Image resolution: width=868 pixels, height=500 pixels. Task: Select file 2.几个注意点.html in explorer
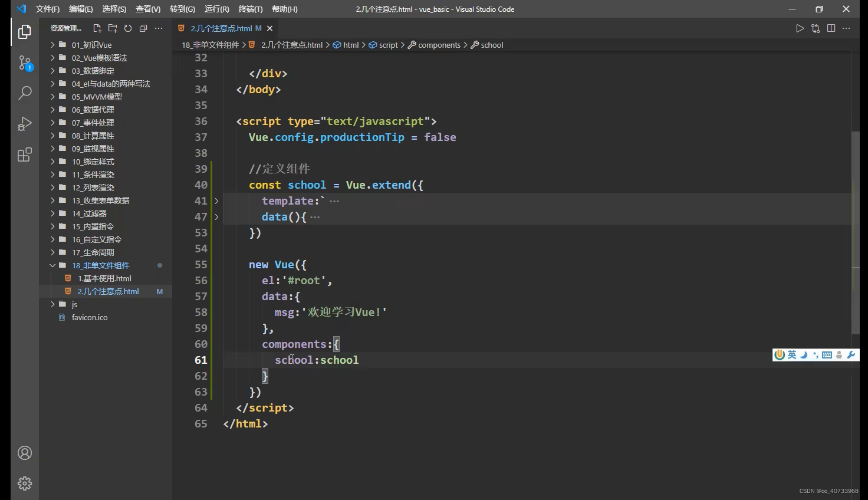(106, 291)
